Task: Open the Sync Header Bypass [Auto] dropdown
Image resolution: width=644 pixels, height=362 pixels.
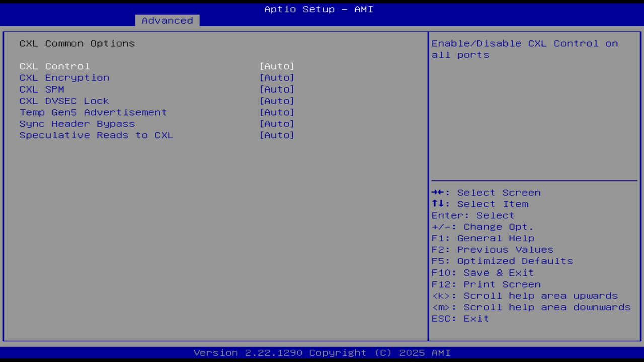Action: tap(277, 123)
